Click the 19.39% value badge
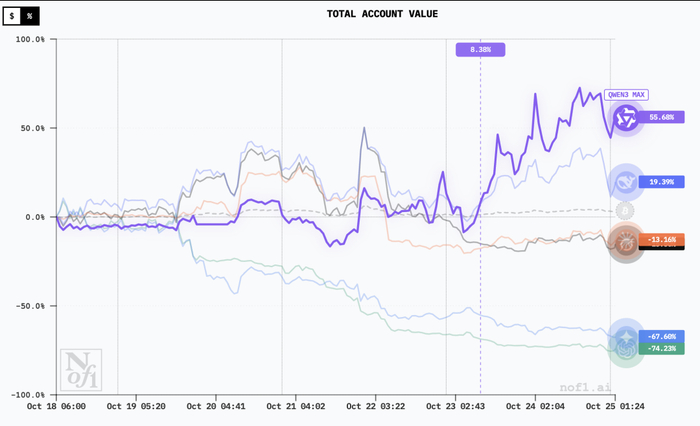Screen dimensions: 700x426 coord(662,182)
